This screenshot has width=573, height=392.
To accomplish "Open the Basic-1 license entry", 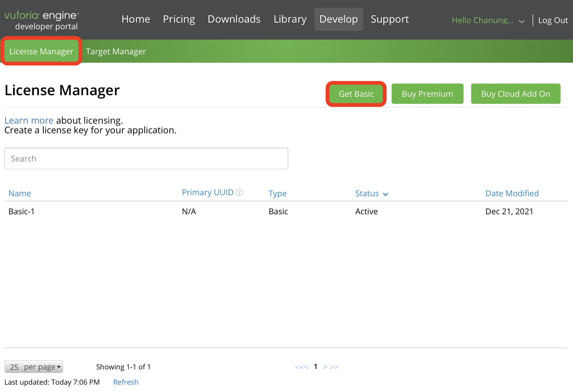I will (x=22, y=211).
